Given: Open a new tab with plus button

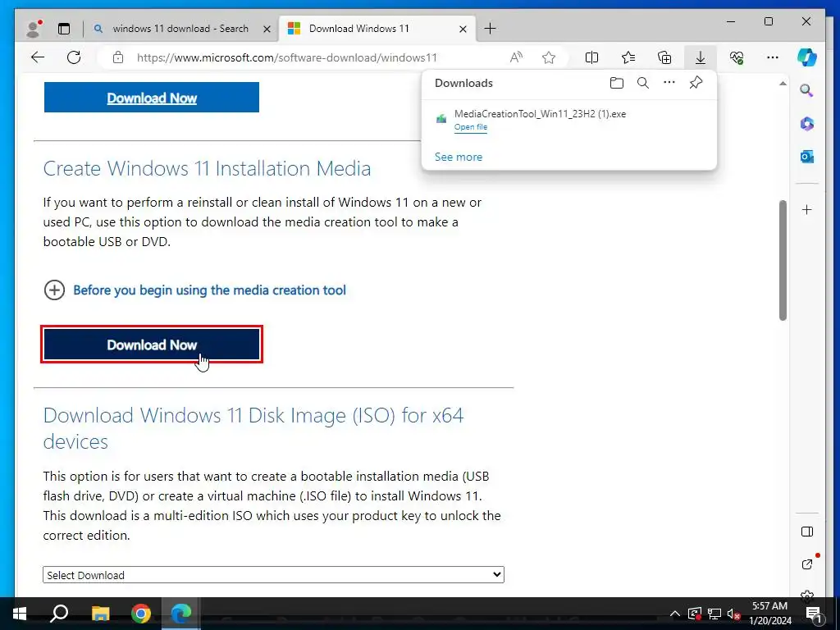Looking at the screenshot, I should pyautogui.click(x=490, y=29).
